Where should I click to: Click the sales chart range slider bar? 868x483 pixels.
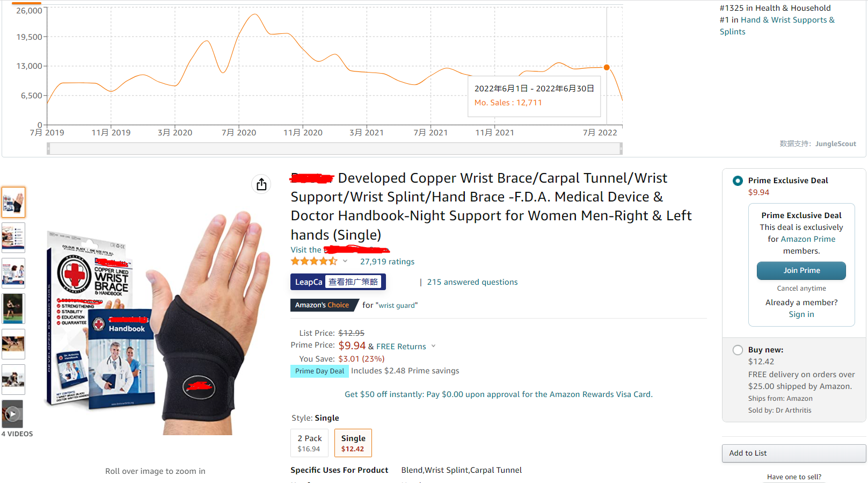(x=334, y=149)
